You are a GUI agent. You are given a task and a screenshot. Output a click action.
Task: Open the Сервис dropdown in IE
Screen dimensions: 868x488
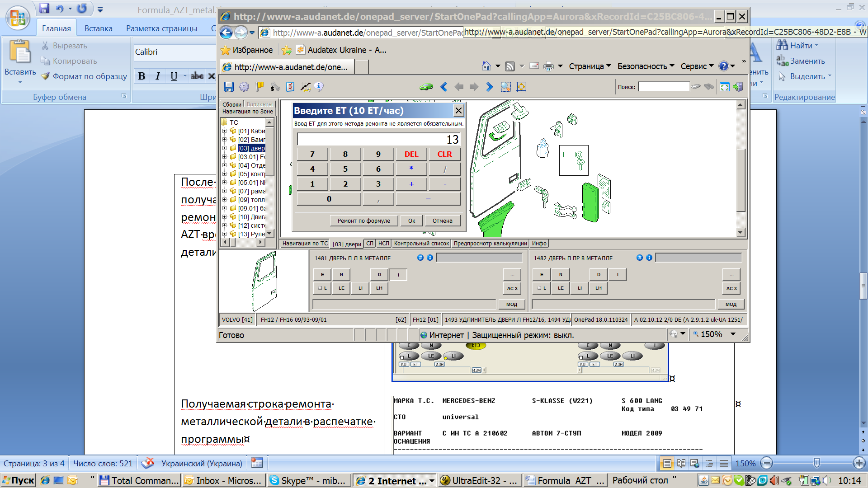(x=697, y=66)
